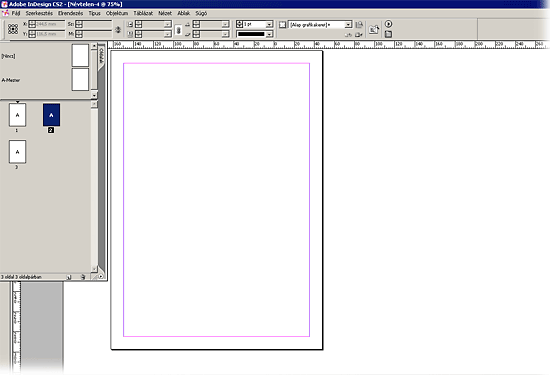Expand the stroke type dropdown arrow
Screen dimensions: 550x375
click(x=269, y=34)
